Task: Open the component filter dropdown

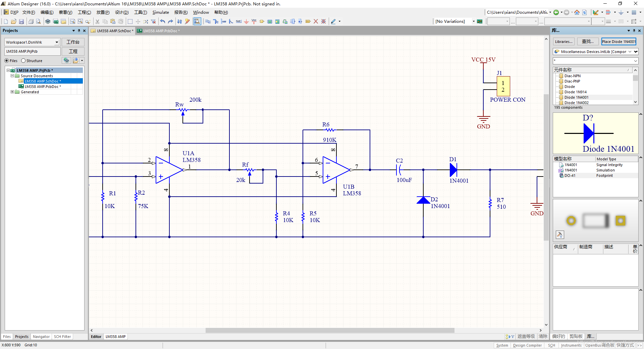Action: click(x=636, y=61)
